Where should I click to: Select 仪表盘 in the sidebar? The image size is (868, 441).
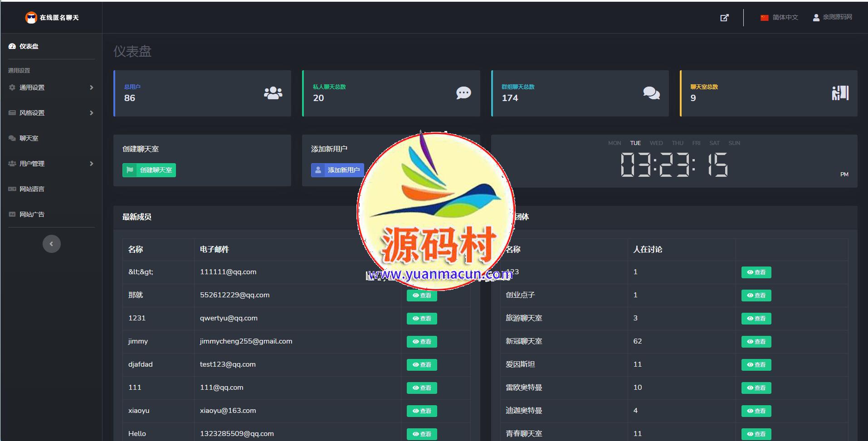point(29,46)
